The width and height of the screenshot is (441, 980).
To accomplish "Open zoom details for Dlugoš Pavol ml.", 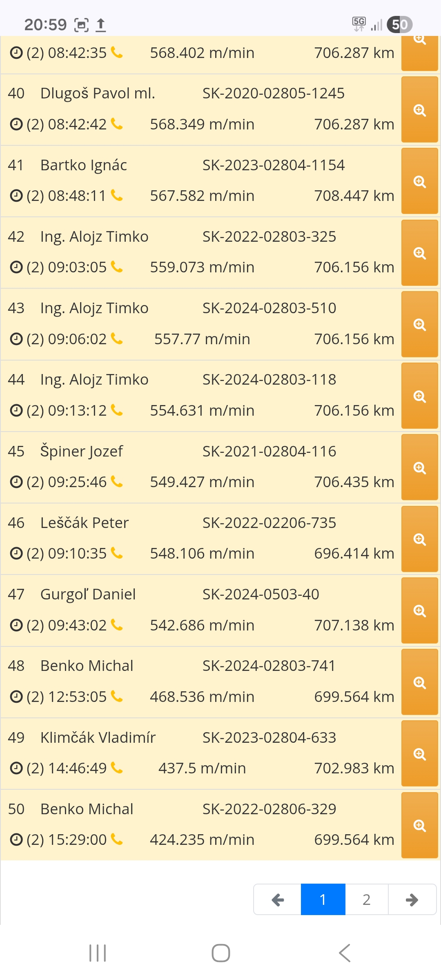I will [419, 110].
